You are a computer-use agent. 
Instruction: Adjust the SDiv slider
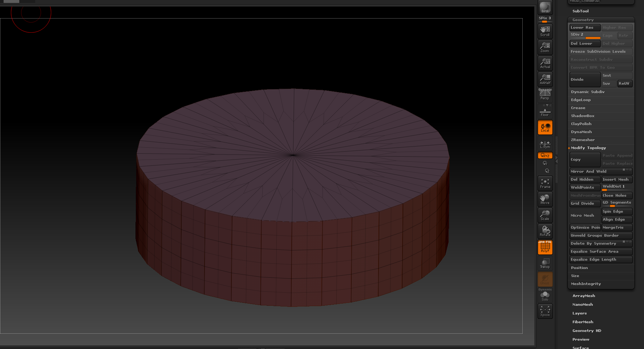[x=585, y=36]
